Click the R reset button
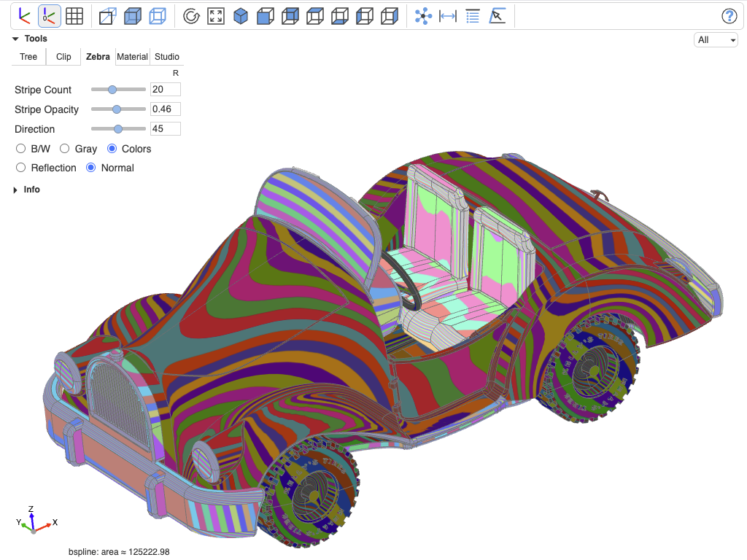 176,74
